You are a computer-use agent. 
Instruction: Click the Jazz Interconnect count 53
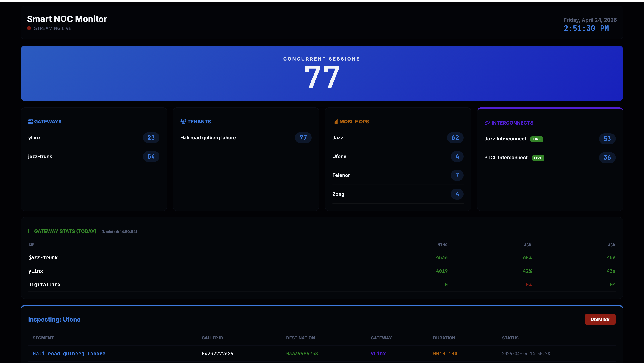point(607,139)
